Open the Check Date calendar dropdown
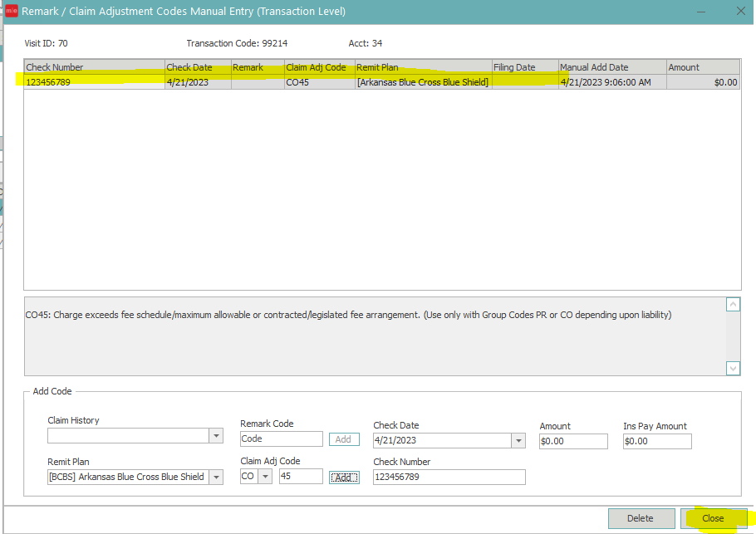Screen dimensions: 756x534 (518, 441)
